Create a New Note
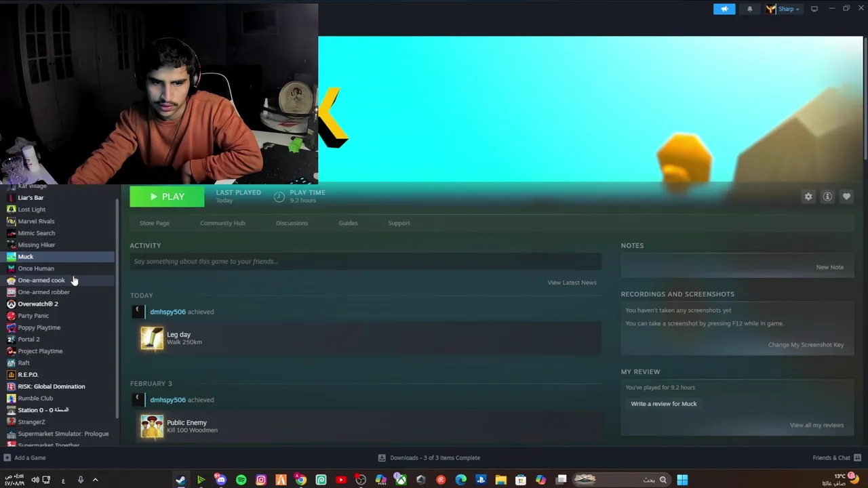Viewport: 868px width, 488px height. [x=829, y=267]
